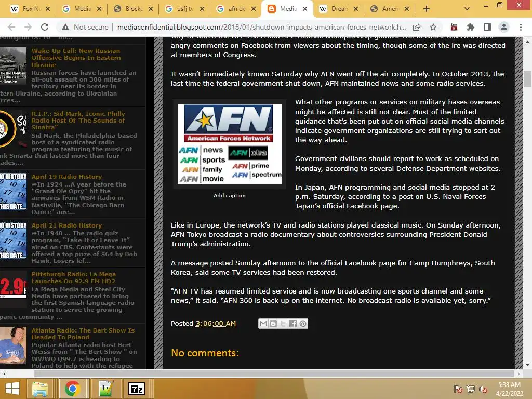Open a new browser tab
Screen dimensions: 532x399
427,9
